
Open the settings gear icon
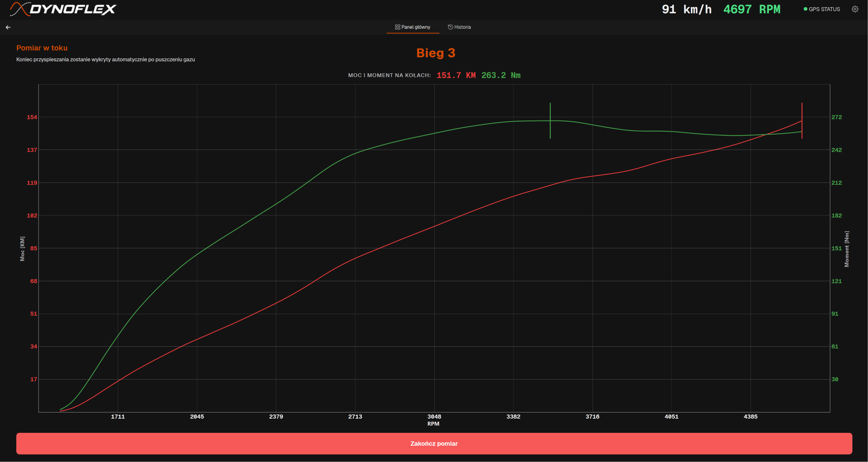(x=855, y=9)
